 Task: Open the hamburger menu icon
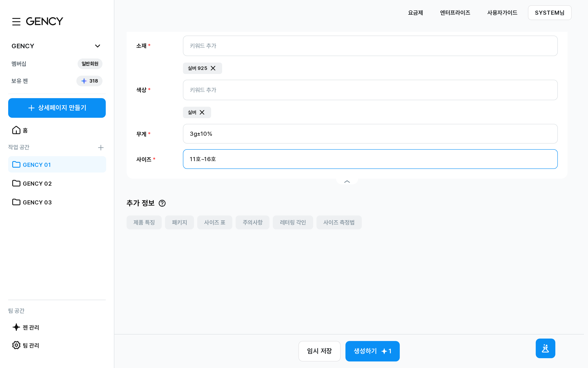coord(16,21)
